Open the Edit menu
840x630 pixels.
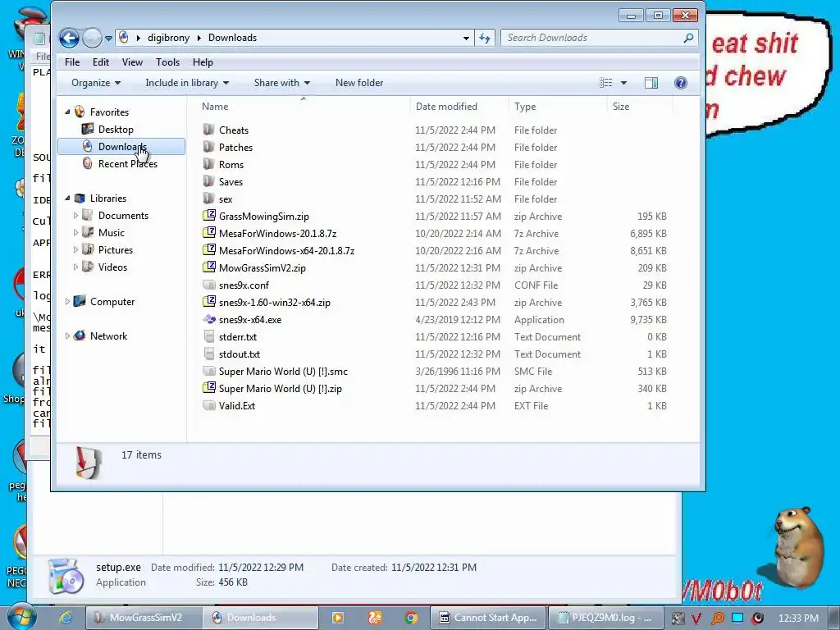click(x=101, y=62)
